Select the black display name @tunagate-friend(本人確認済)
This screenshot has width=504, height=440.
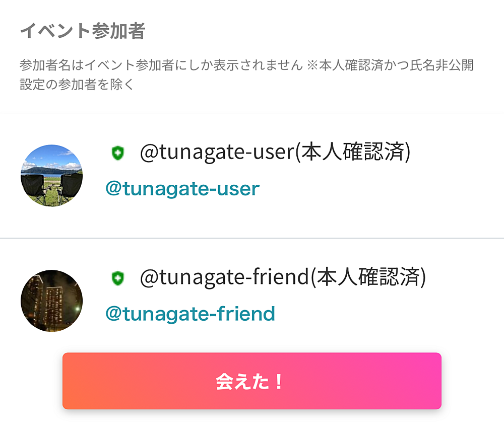tap(282, 277)
